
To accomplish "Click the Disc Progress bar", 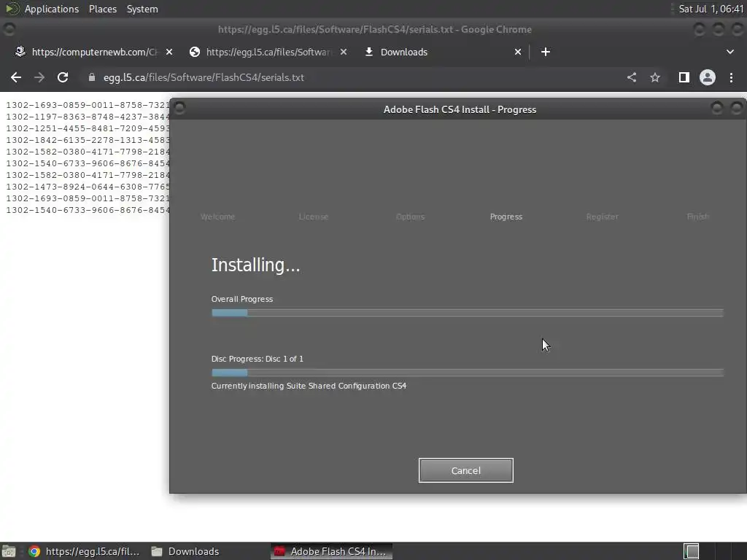I will pyautogui.click(x=468, y=373).
